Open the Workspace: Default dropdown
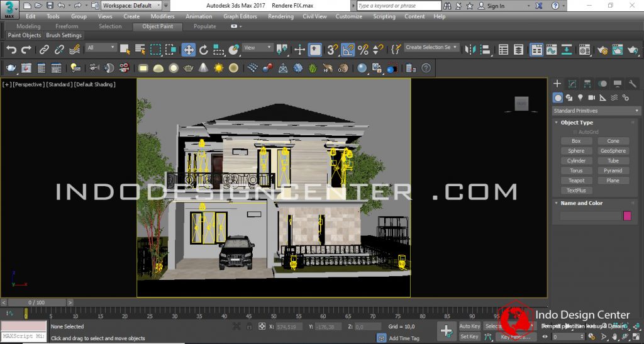This screenshot has height=344, width=644. (131, 5)
